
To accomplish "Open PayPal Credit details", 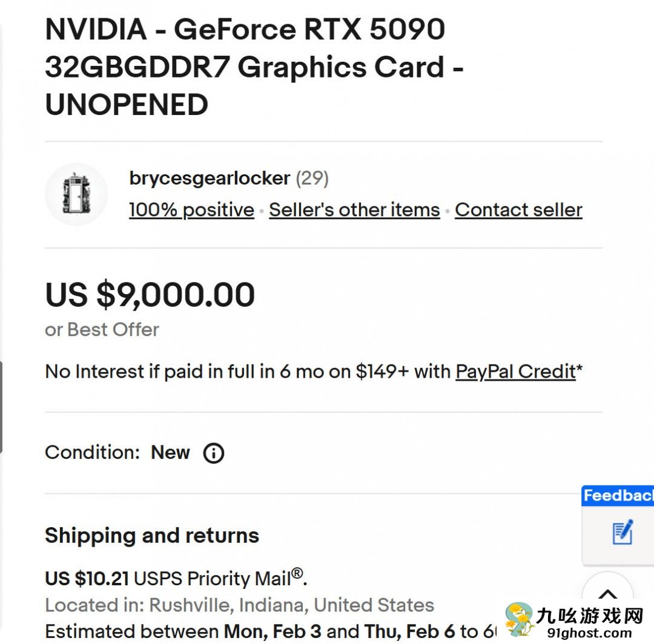I will point(515,371).
